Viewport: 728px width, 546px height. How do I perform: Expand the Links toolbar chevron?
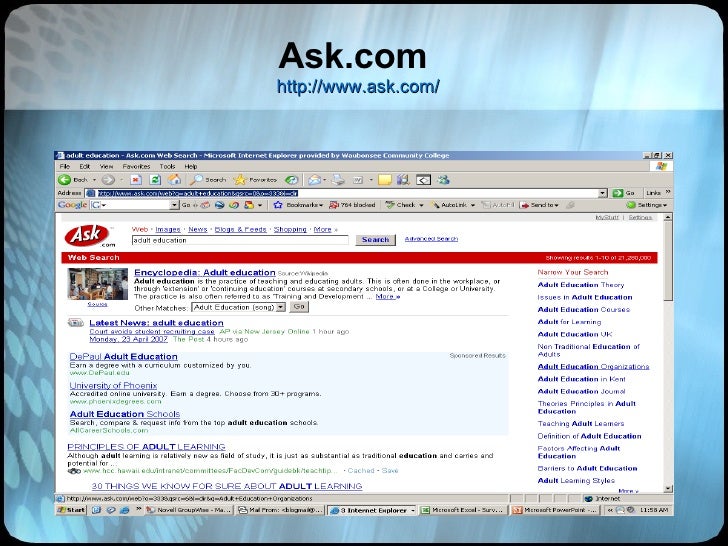[x=668, y=192]
